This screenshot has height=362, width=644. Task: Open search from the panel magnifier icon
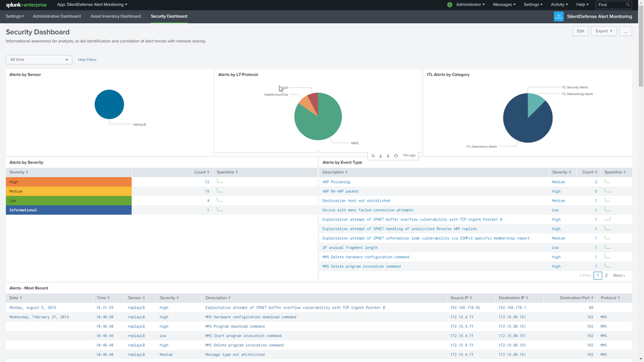point(373,156)
